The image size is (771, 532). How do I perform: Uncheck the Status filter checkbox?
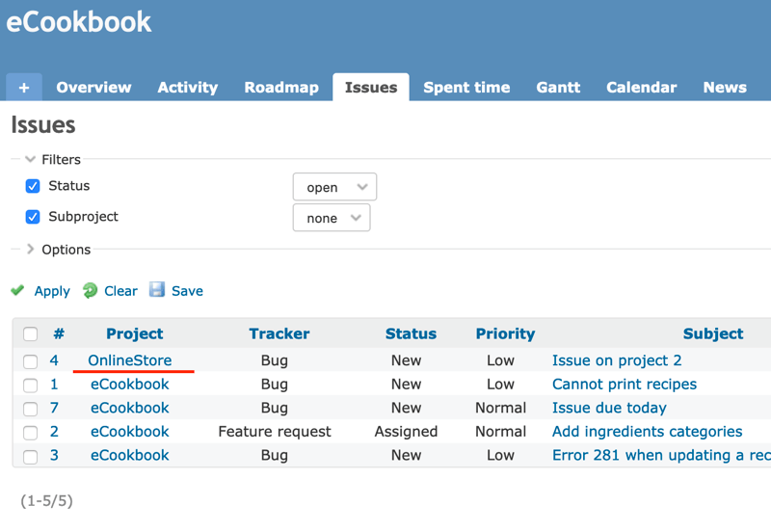tap(33, 186)
